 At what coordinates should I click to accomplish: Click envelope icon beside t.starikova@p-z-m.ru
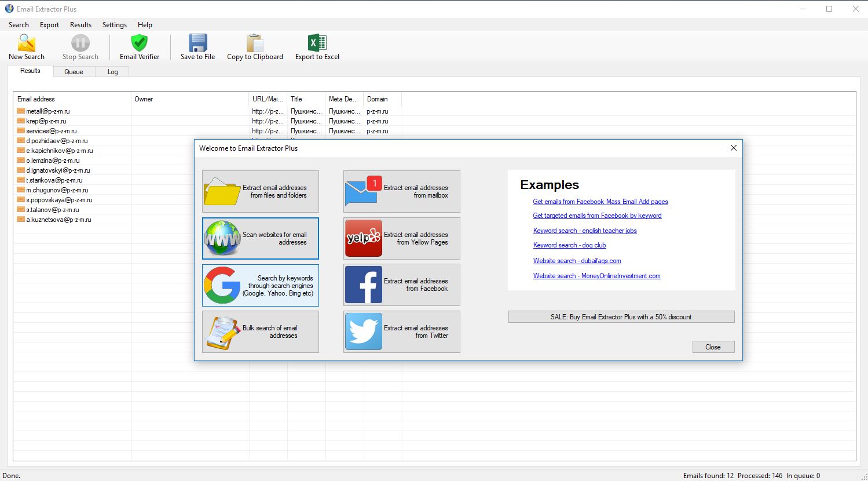[x=21, y=180]
